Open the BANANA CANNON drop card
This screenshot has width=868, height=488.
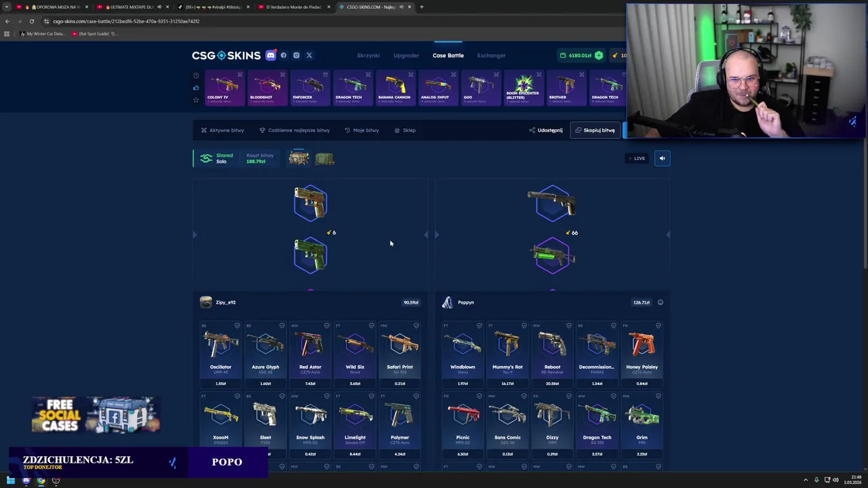tap(396, 88)
